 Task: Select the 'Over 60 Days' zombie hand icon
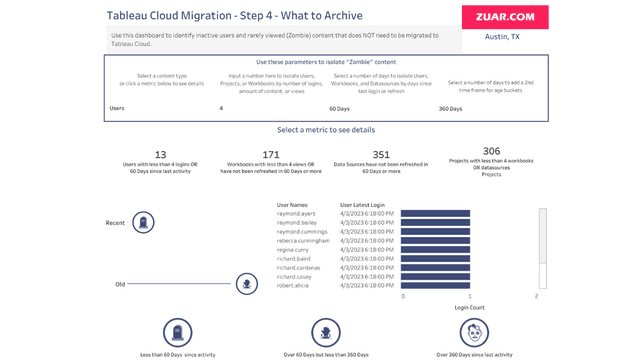click(x=326, y=332)
